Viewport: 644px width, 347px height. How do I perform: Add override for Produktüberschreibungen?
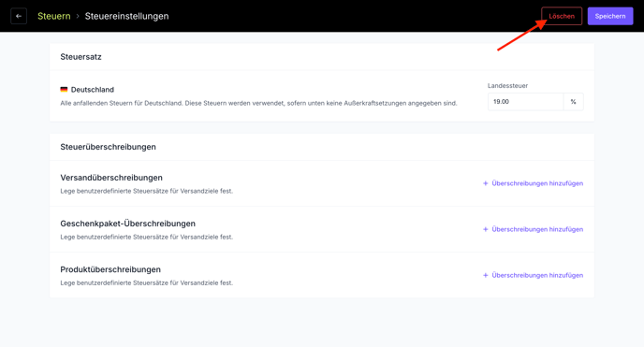(533, 275)
